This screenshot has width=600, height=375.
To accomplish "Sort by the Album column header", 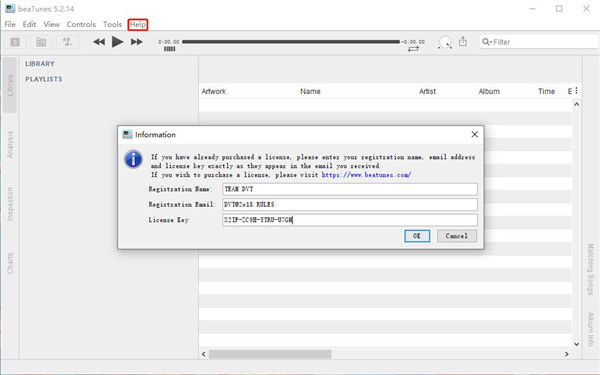I will 489,91.
